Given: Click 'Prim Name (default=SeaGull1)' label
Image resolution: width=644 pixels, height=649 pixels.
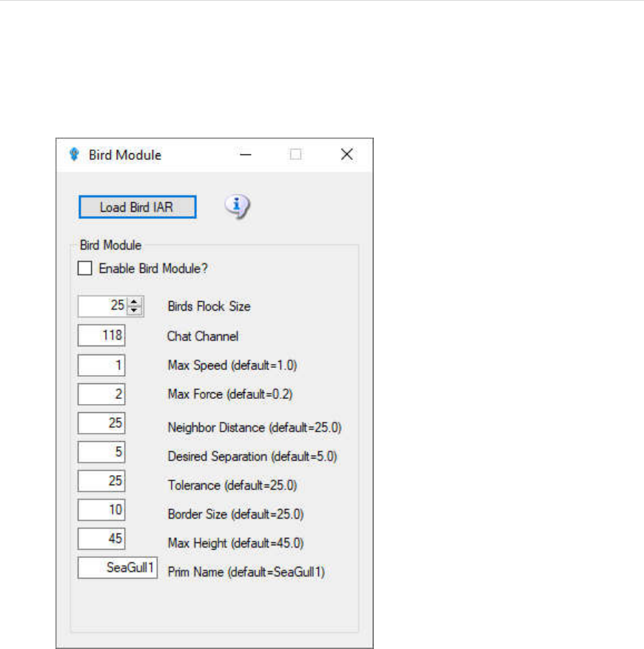Looking at the screenshot, I should coord(246,573).
